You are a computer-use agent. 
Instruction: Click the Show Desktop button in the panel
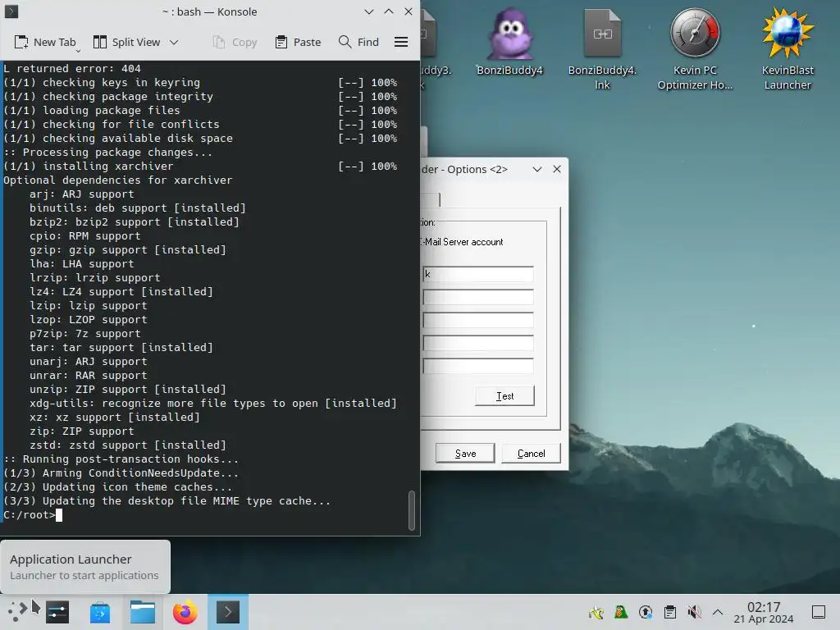pos(819,612)
